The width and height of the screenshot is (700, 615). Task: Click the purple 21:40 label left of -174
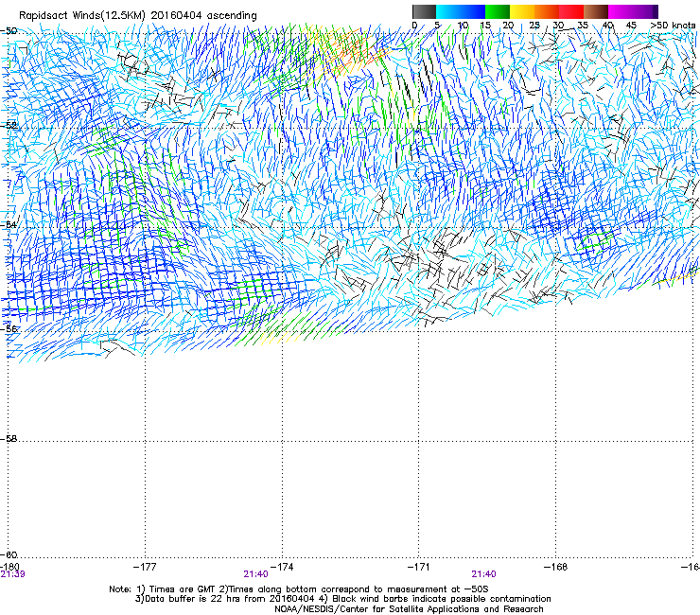[x=255, y=574]
